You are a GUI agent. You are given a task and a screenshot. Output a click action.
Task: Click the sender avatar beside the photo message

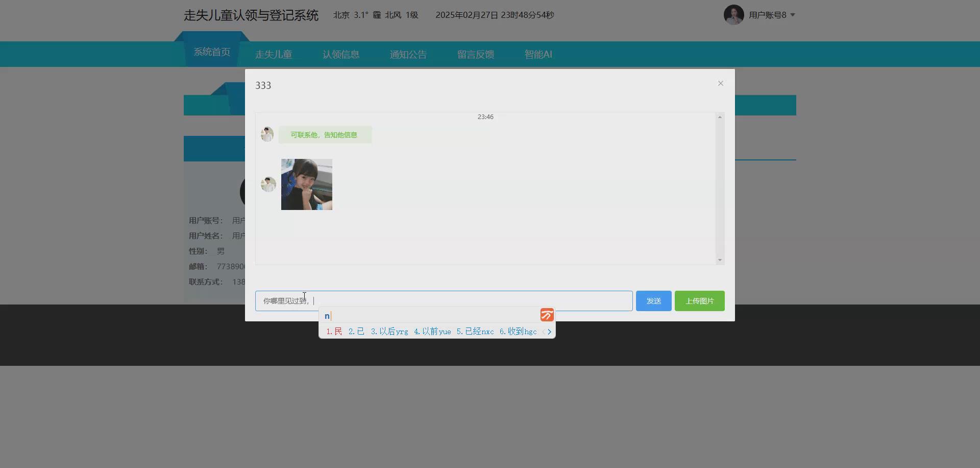(x=268, y=184)
